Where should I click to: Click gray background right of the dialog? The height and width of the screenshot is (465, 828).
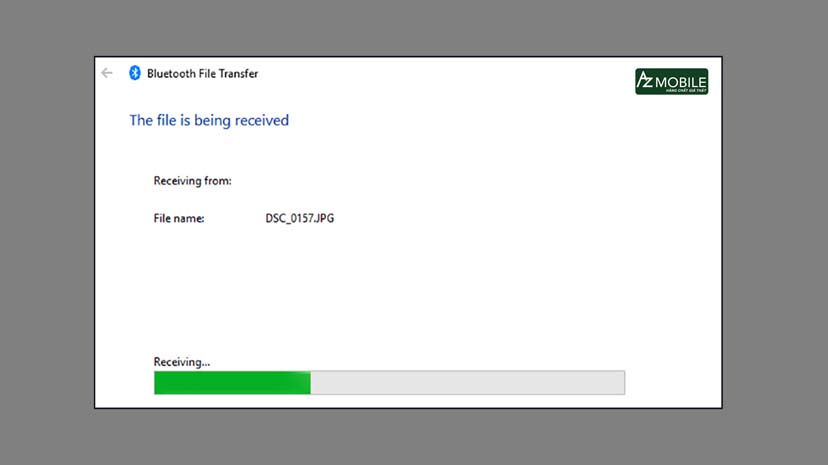[775, 232]
